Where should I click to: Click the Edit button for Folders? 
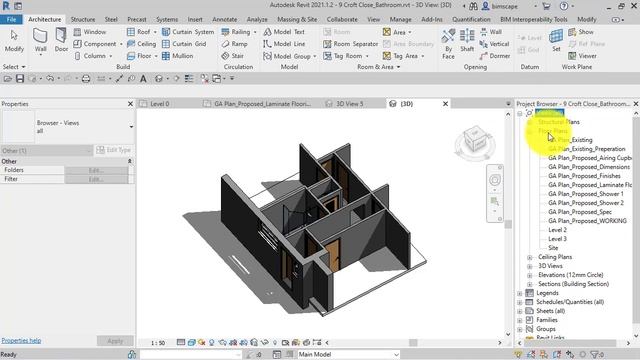pos(96,170)
